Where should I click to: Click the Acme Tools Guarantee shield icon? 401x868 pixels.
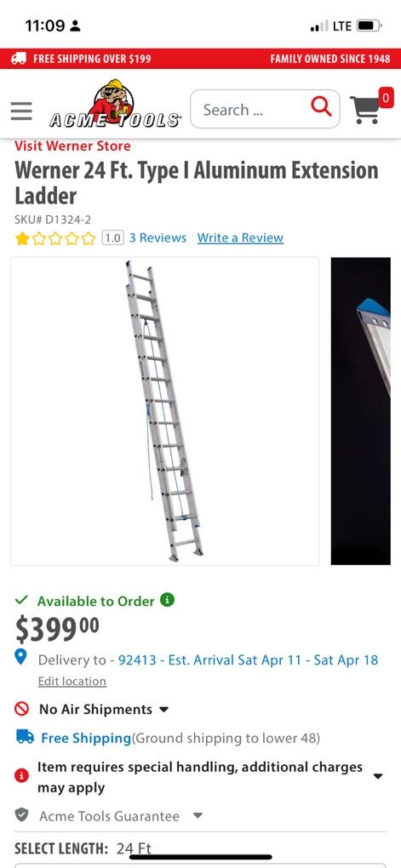[21, 815]
